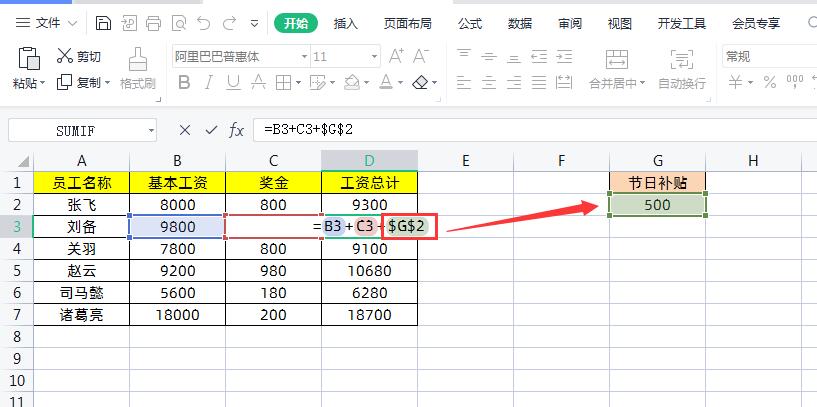Image resolution: width=817 pixels, height=407 pixels.
Task: Click the Undo arrow icon
Action: (x=204, y=23)
